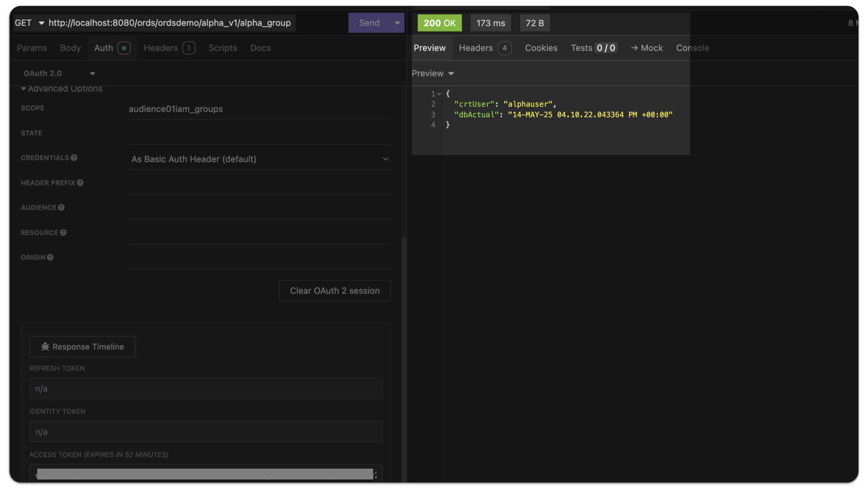868x488 pixels.
Task: Switch to the Scripts tab
Action: (x=222, y=48)
